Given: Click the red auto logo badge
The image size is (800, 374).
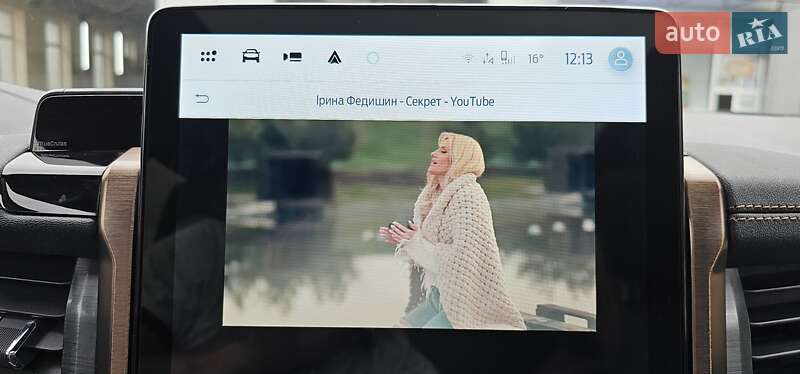Looking at the screenshot, I should point(692,33).
